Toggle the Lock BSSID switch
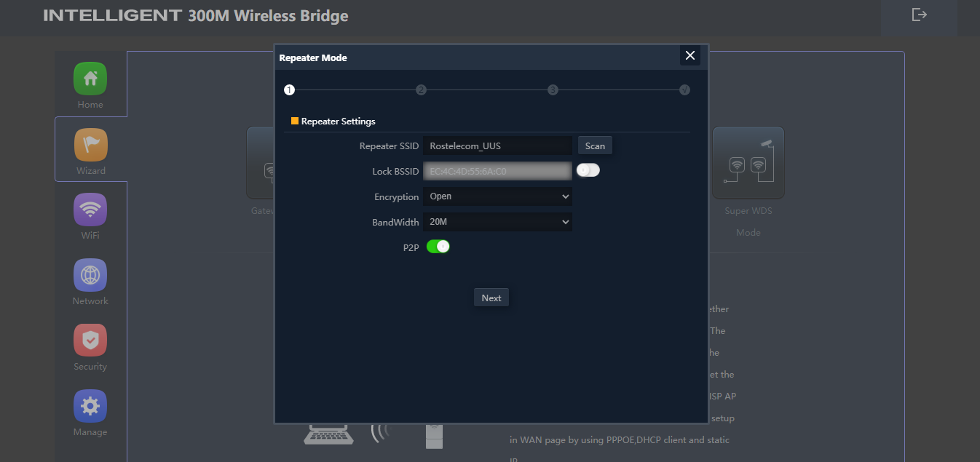The image size is (980, 462). coord(588,170)
